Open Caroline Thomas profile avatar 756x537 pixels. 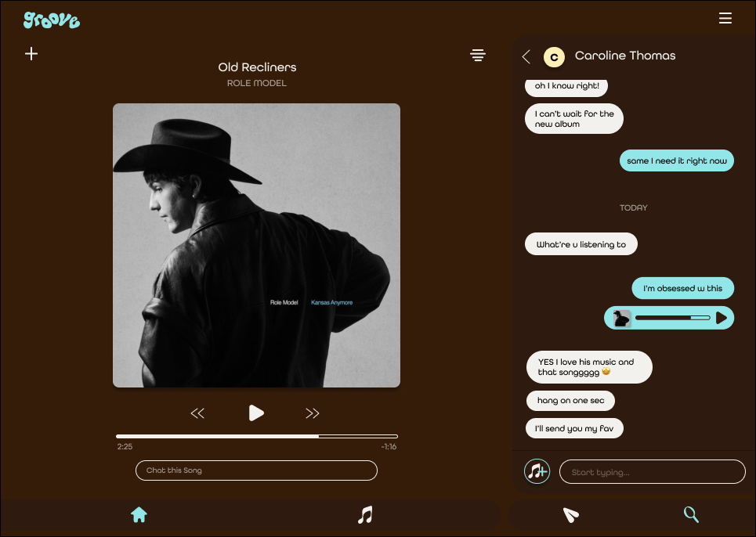click(x=554, y=57)
